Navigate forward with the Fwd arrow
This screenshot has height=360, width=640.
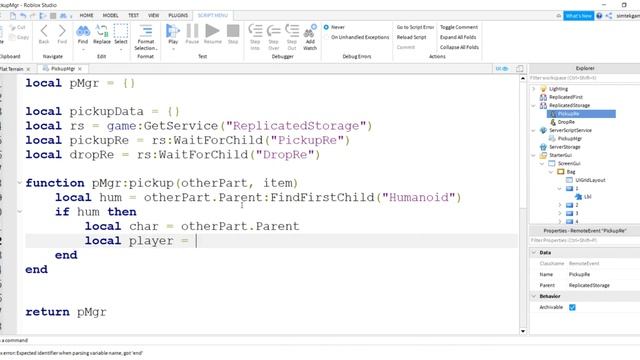[x=62, y=31]
